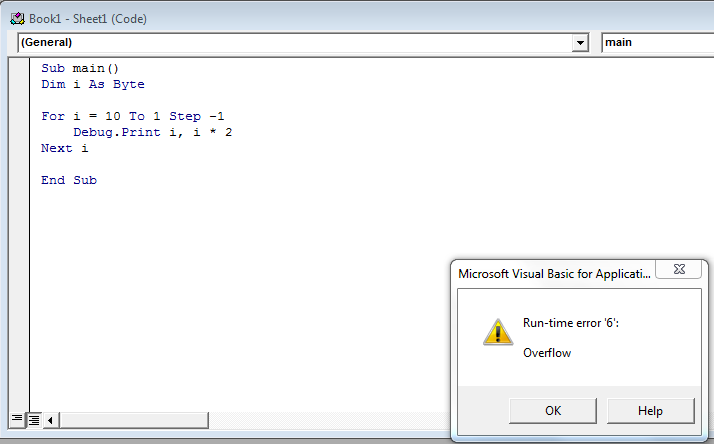Click the horizontal scrollbar thumb
The image size is (714, 444).
pos(134,420)
